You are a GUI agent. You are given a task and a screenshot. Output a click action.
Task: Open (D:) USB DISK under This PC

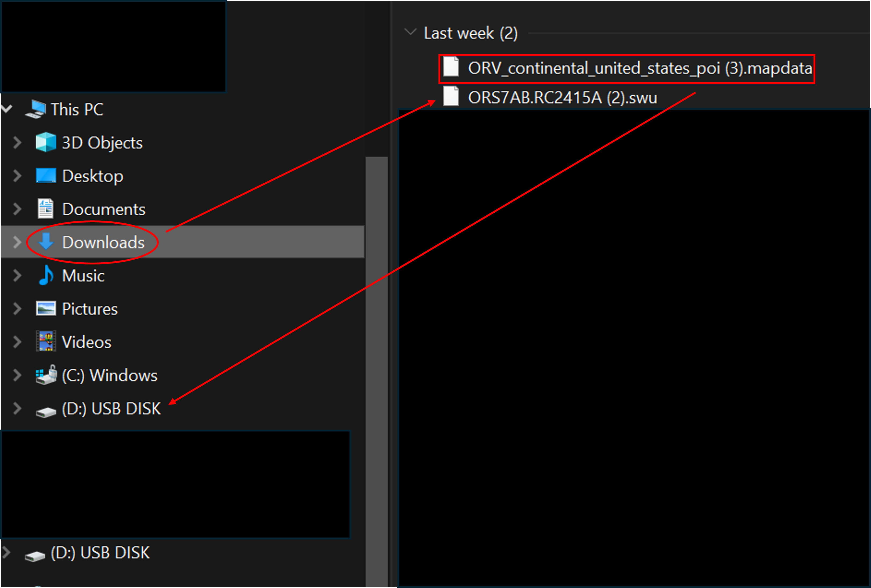pos(111,408)
